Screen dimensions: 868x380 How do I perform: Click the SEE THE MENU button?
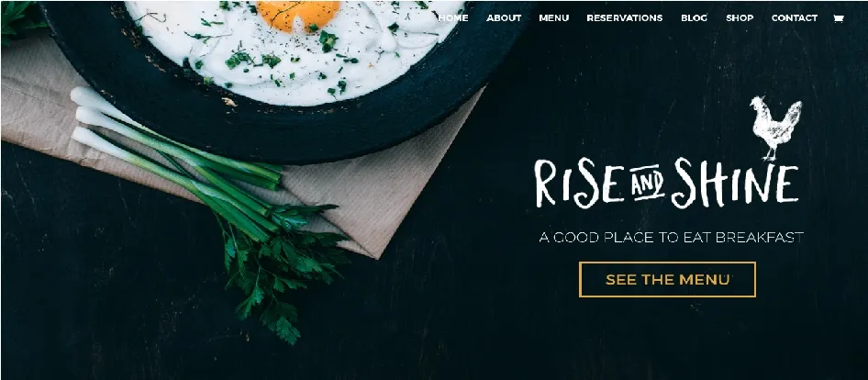[x=667, y=279]
